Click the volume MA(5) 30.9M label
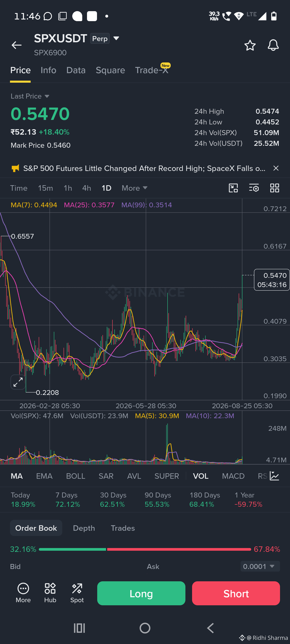The height and width of the screenshot is (644, 290). click(157, 416)
